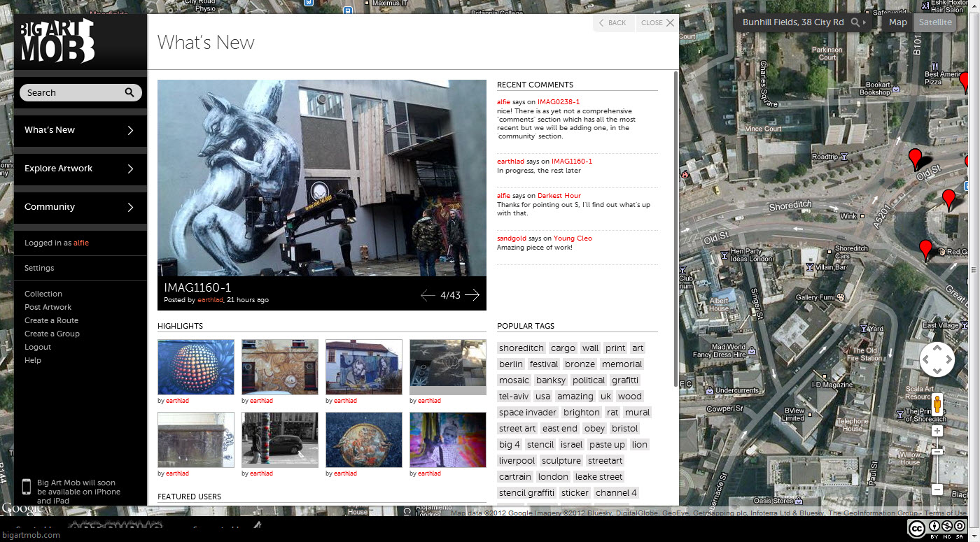980x542 pixels.
Task: Open the blue dotted sphere highlight thumbnail
Action: click(196, 367)
